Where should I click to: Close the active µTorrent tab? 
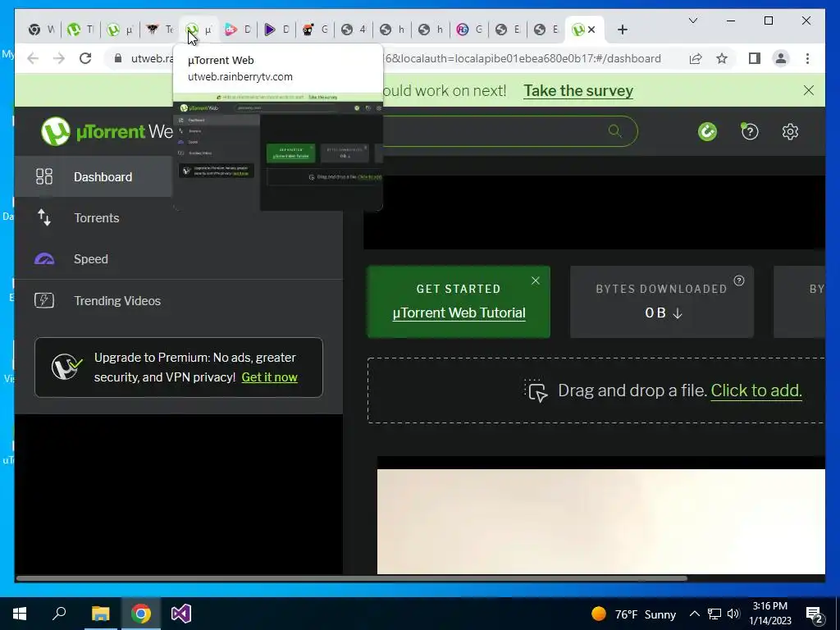coord(591,30)
